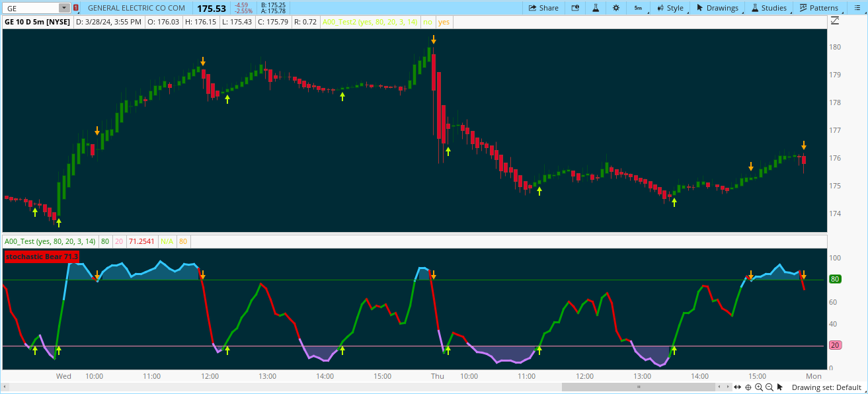
Task: Click the O: 176.03 open value
Action: tap(163, 22)
